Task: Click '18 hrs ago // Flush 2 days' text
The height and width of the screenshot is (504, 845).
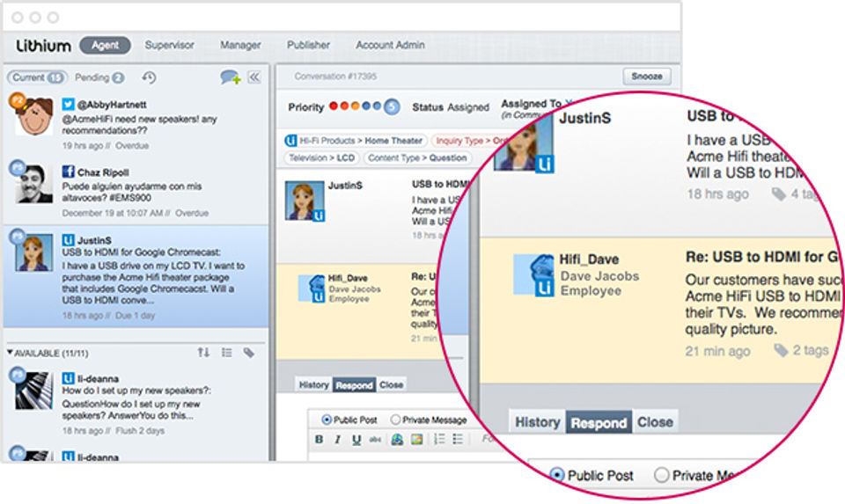Action: coord(114,431)
